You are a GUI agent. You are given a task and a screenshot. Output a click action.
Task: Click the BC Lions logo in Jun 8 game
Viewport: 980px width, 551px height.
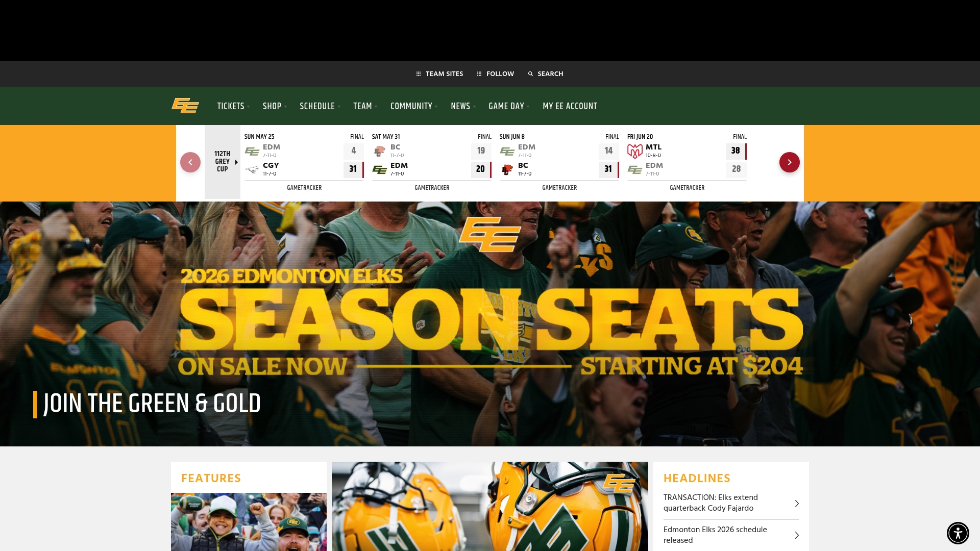coord(507,169)
